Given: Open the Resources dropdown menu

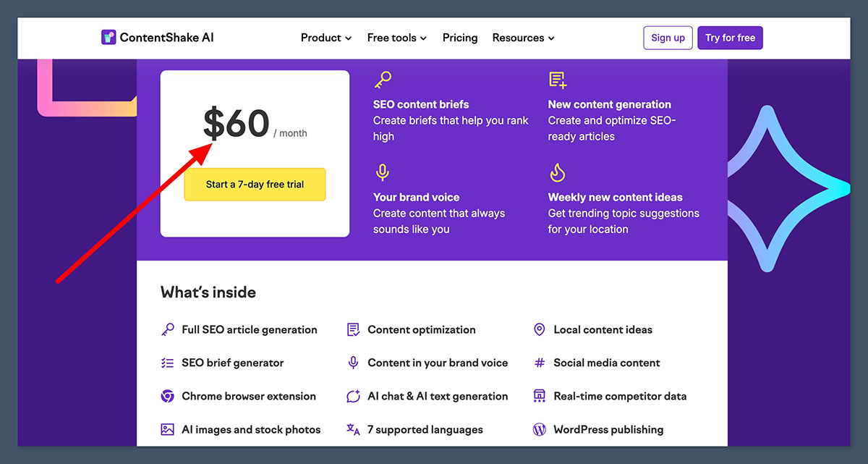Looking at the screenshot, I should pos(523,38).
